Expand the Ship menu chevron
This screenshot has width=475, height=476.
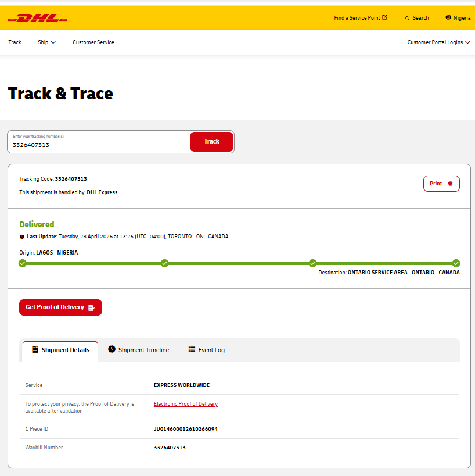pyautogui.click(x=53, y=42)
